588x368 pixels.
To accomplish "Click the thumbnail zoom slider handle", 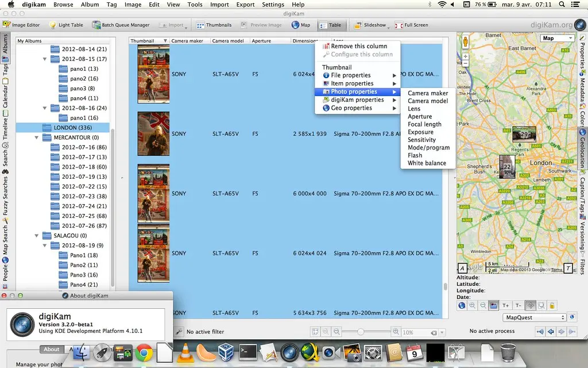I will (x=361, y=332).
